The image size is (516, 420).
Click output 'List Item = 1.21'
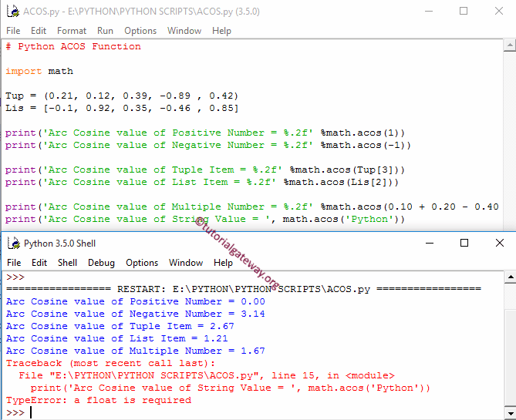click(116, 338)
